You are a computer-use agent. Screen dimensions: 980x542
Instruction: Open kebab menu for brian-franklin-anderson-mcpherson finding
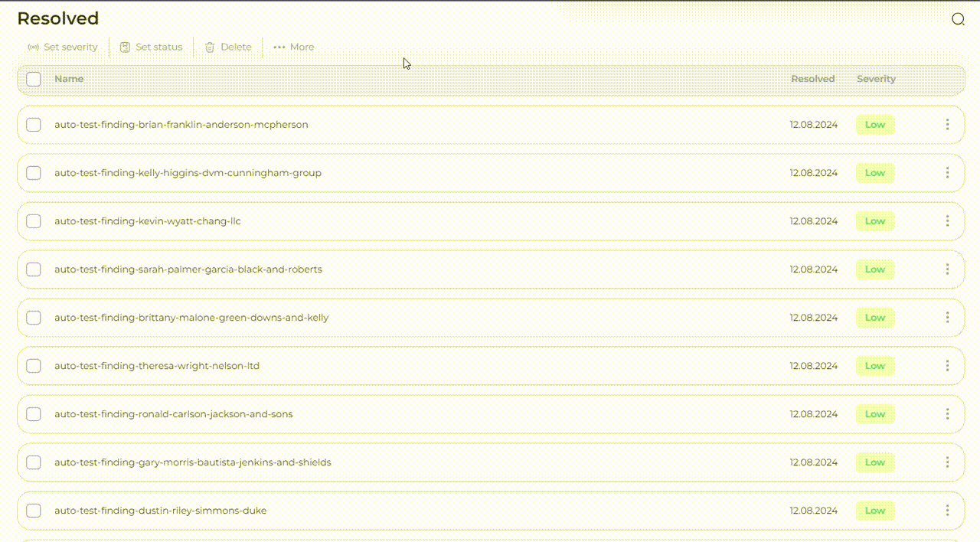tap(947, 125)
